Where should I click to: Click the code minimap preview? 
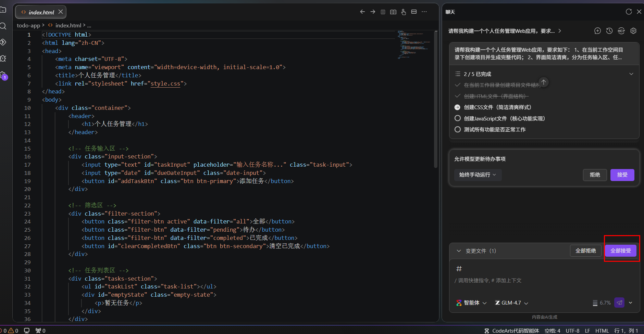click(x=414, y=44)
